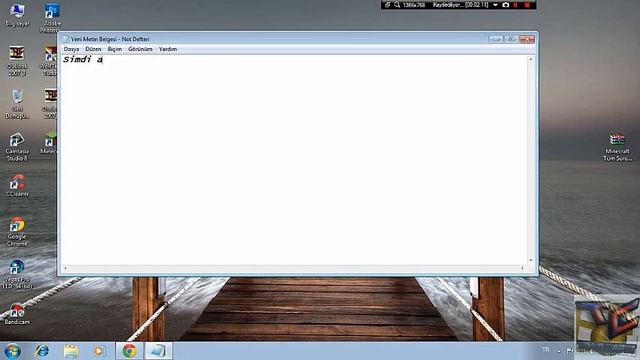Click the Bandicam recording bar dropdown arrow

[x=495, y=5]
